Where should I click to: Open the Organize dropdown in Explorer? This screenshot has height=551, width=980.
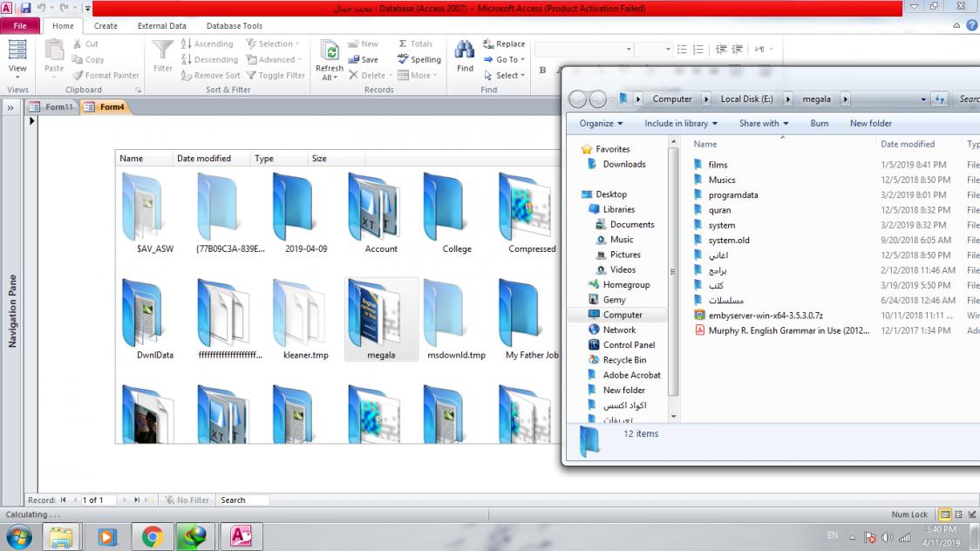pyautogui.click(x=601, y=124)
